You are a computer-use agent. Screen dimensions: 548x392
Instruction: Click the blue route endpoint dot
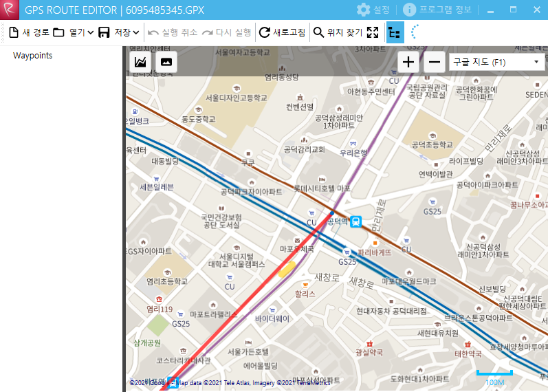331,213
